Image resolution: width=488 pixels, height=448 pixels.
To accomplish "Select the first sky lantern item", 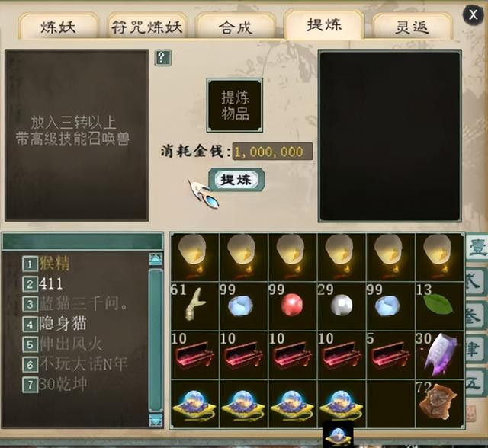I will pyautogui.click(x=194, y=258).
